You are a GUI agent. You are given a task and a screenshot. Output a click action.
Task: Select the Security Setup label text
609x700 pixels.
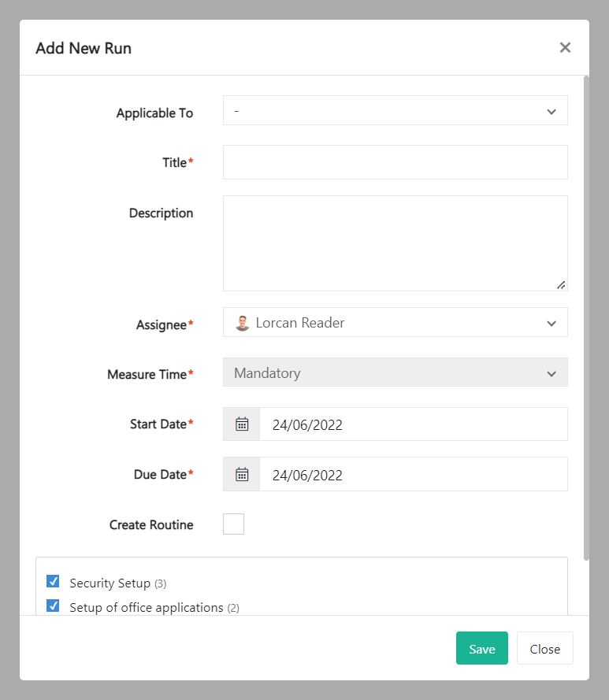(110, 583)
